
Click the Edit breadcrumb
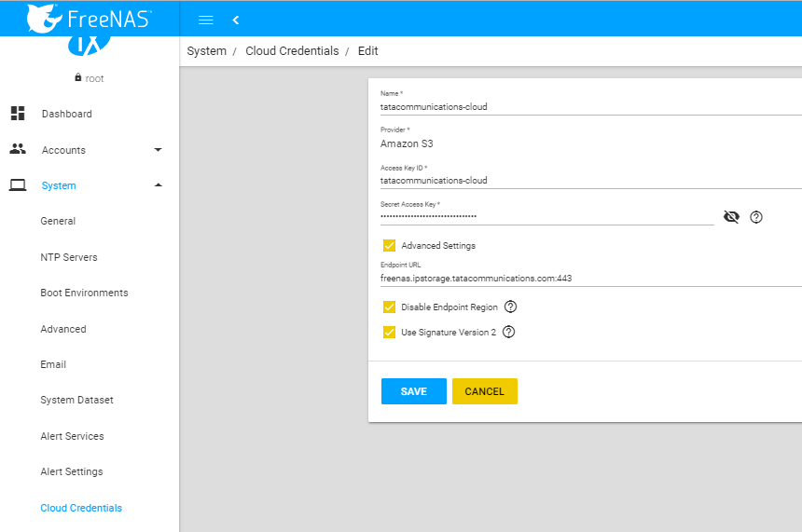point(367,51)
